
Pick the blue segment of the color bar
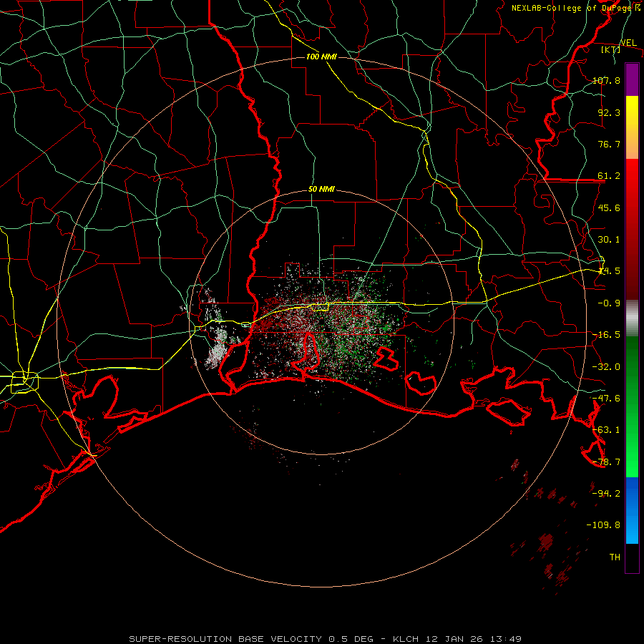pos(632,510)
